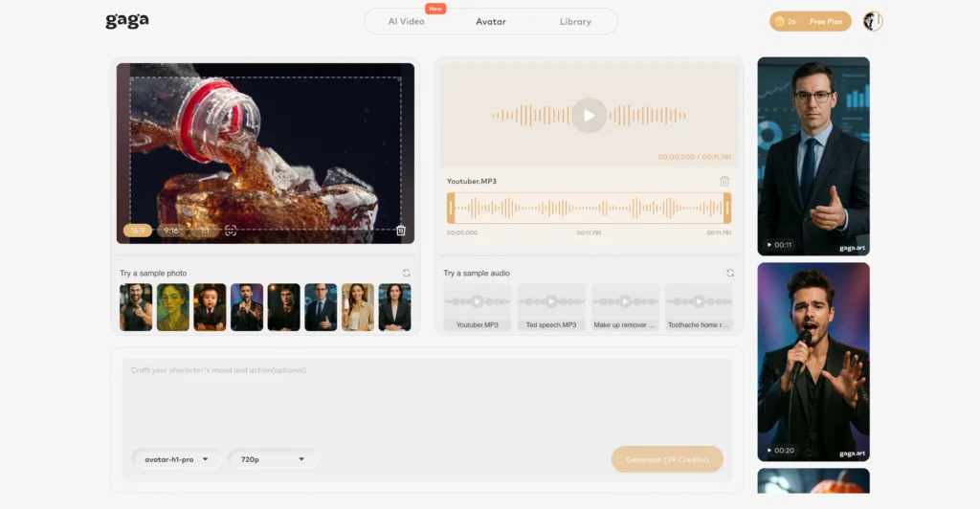Choose the Van Gogh style portrait sample
980x509 pixels.
tap(173, 307)
